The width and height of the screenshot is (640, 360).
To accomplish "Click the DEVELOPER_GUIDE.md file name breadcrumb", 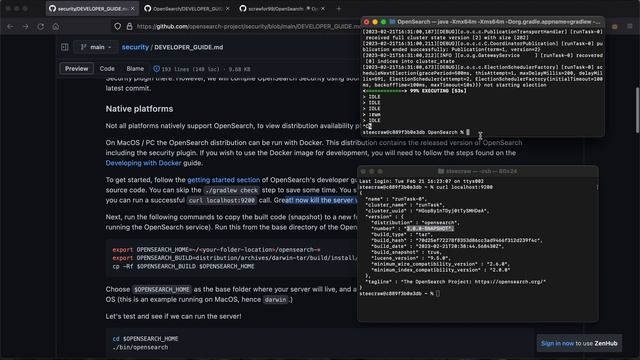I will [189, 47].
